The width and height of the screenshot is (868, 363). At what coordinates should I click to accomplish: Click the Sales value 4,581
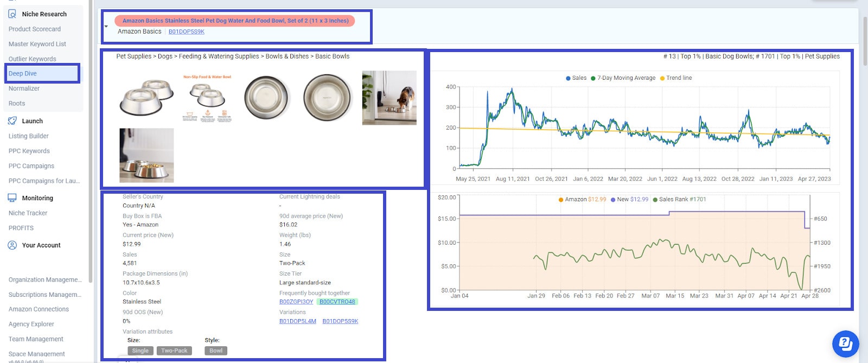[x=130, y=263]
